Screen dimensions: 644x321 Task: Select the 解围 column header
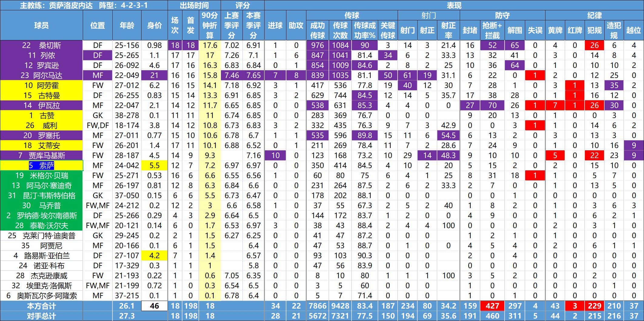click(x=515, y=30)
